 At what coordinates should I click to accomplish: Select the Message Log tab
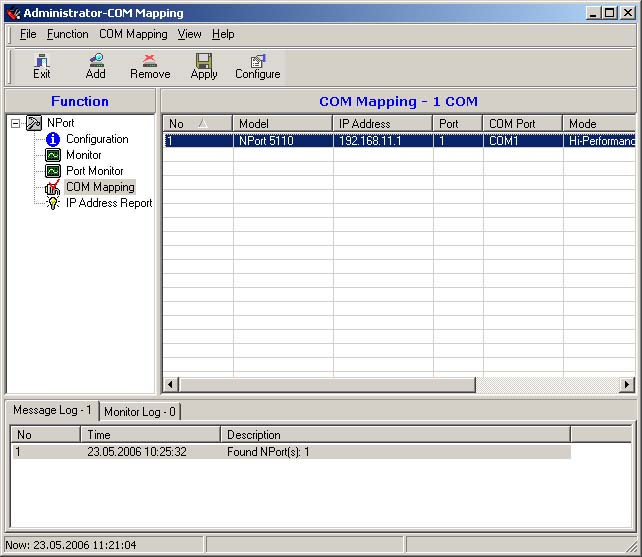pyautogui.click(x=52, y=411)
